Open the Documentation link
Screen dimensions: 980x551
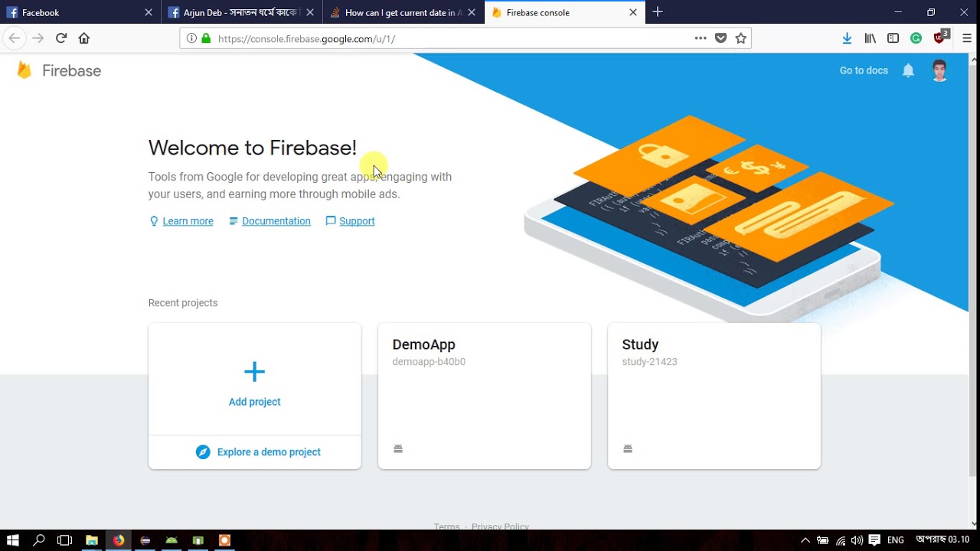[276, 221]
